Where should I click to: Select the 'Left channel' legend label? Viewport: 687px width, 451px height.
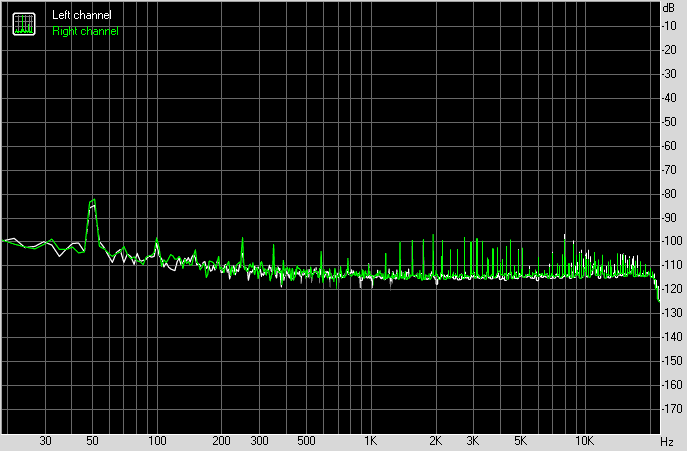[x=81, y=15]
